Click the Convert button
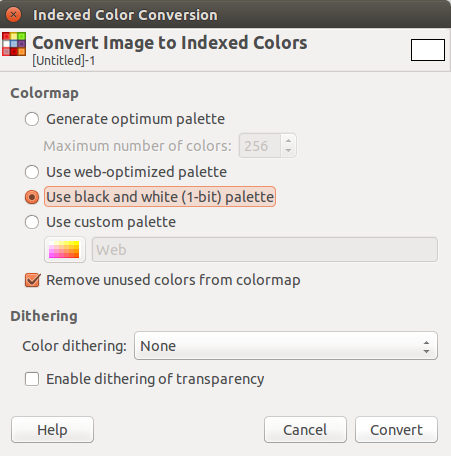This screenshot has width=451, height=456. click(x=396, y=430)
